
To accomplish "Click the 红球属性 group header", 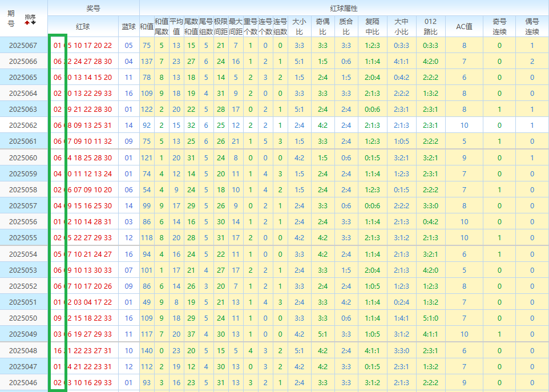I will point(344,9).
